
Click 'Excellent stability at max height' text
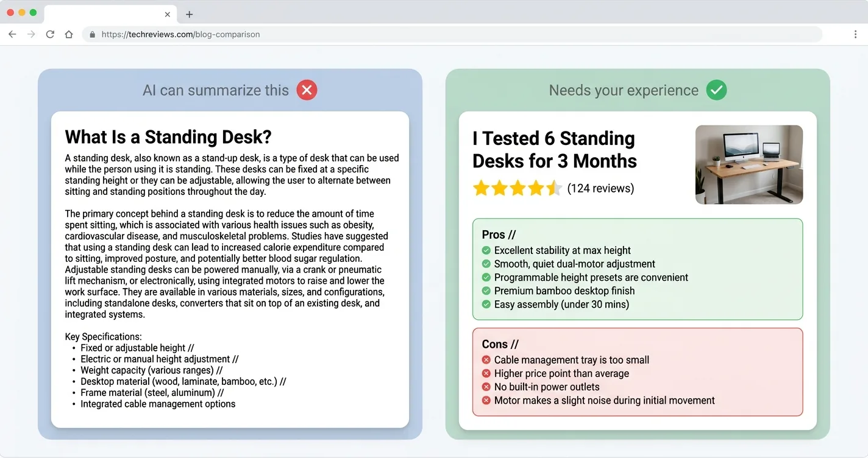(x=563, y=250)
